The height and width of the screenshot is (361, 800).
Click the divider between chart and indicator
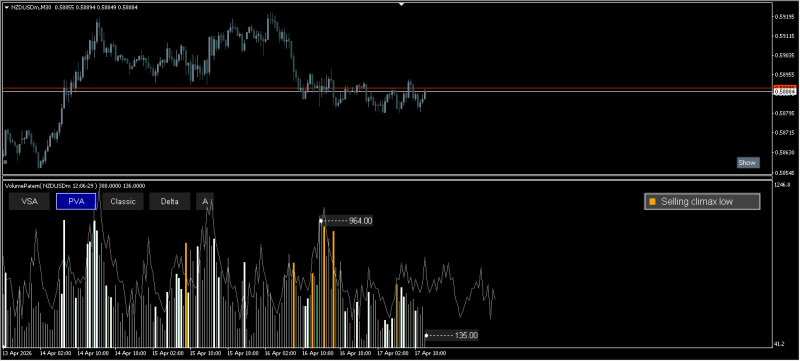click(x=388, y=177)
